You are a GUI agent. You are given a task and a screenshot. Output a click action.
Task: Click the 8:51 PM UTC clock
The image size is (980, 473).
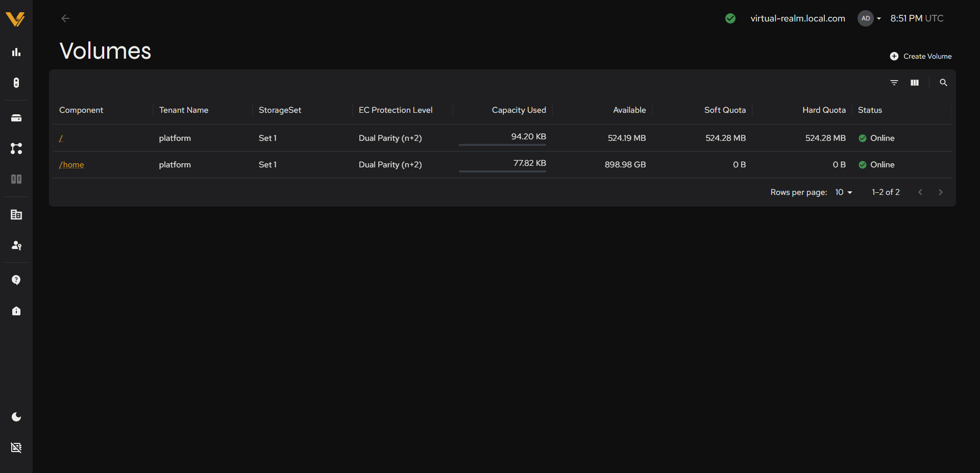[917, 18]
